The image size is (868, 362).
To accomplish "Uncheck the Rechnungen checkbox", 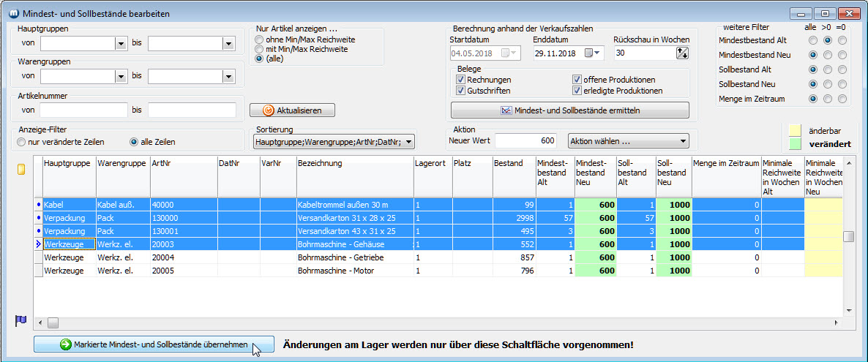I will tap(460, 80).
